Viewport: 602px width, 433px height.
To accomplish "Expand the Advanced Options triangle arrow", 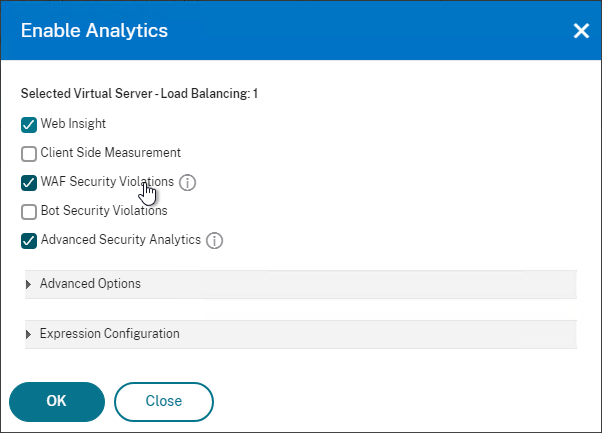I will point(28,284).
